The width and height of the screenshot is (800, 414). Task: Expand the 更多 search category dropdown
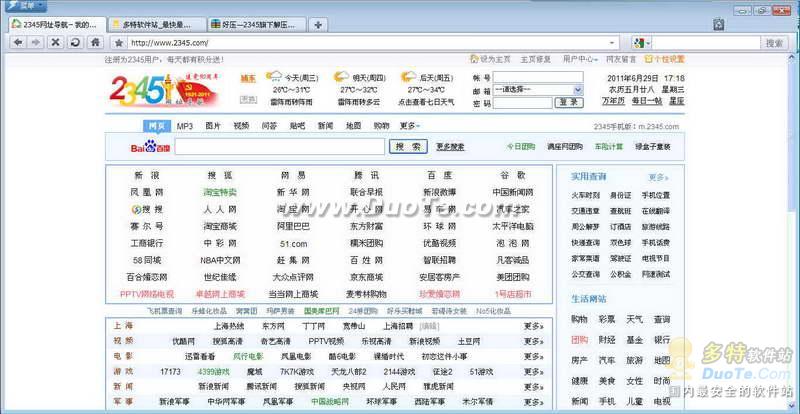coord(410,126)
